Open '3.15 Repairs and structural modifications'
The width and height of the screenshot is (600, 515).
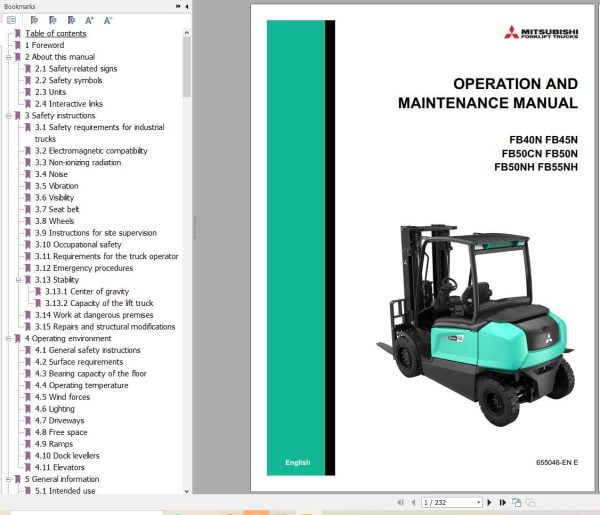[105, 327]
